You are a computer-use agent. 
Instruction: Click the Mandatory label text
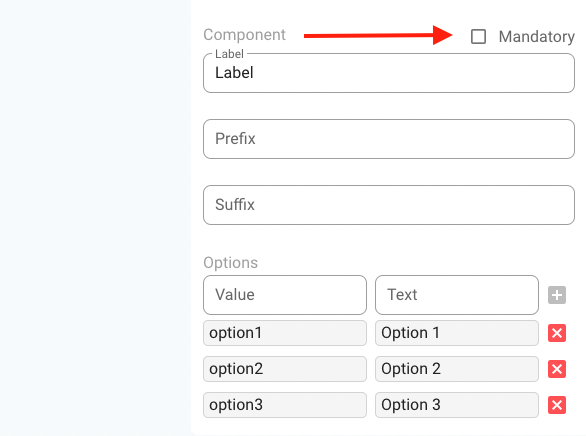pos(537,37)
